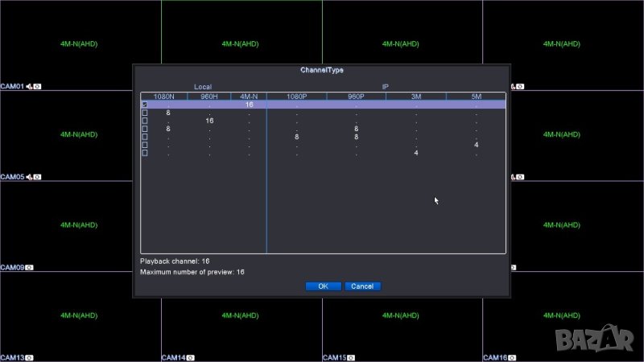Enable the 1080P 8 plus 960P 8 mode

pos(145,137)
